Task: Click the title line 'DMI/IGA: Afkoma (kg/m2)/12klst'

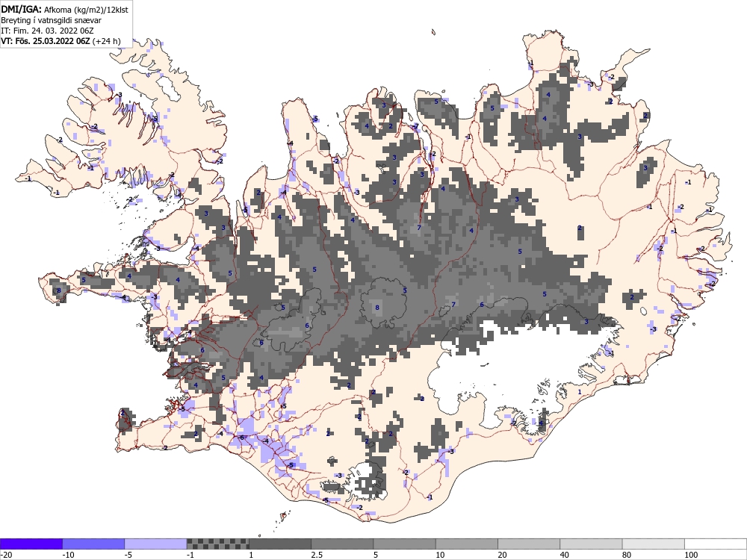Action: [x=65, y=9]
